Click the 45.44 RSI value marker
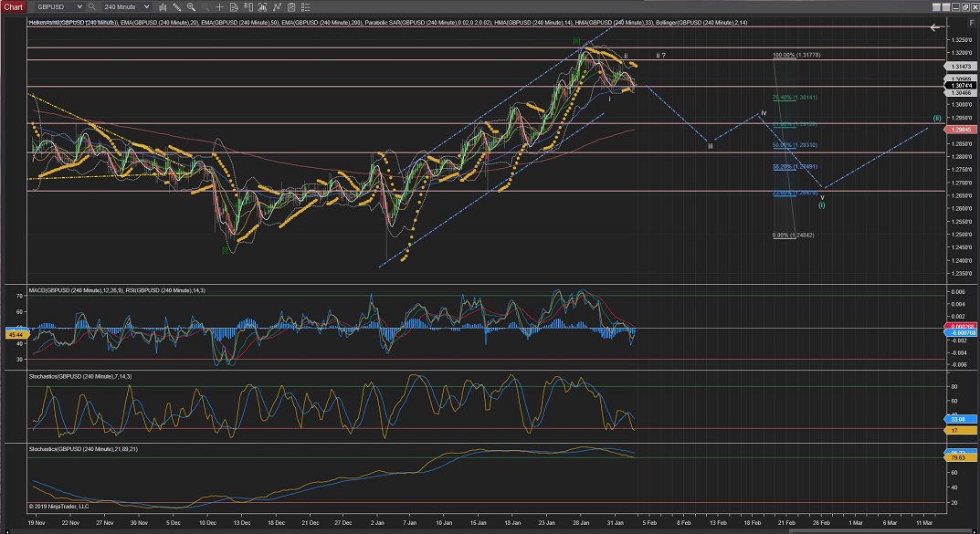This screenshot has height=534, width=980. [16, 335]
